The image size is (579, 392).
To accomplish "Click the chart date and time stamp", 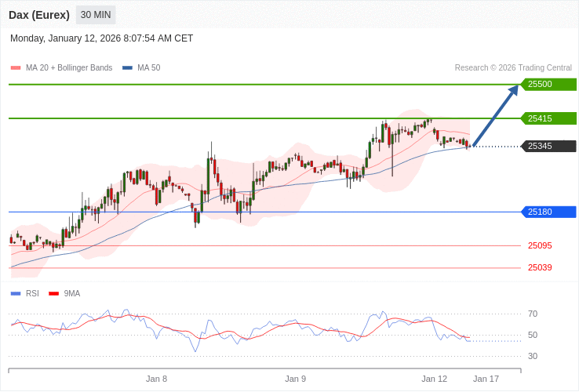I will pos(101,38).
